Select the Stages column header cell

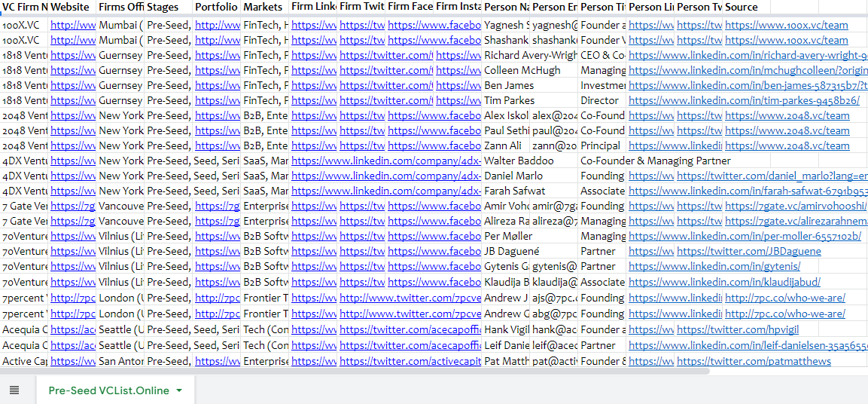(x=167, y=7)
